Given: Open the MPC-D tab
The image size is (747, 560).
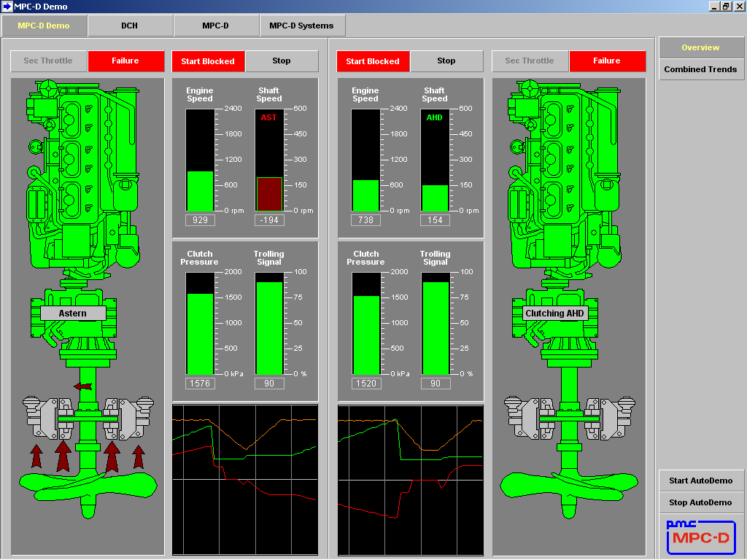Looking at the screenshot, I should coord(215,26).
